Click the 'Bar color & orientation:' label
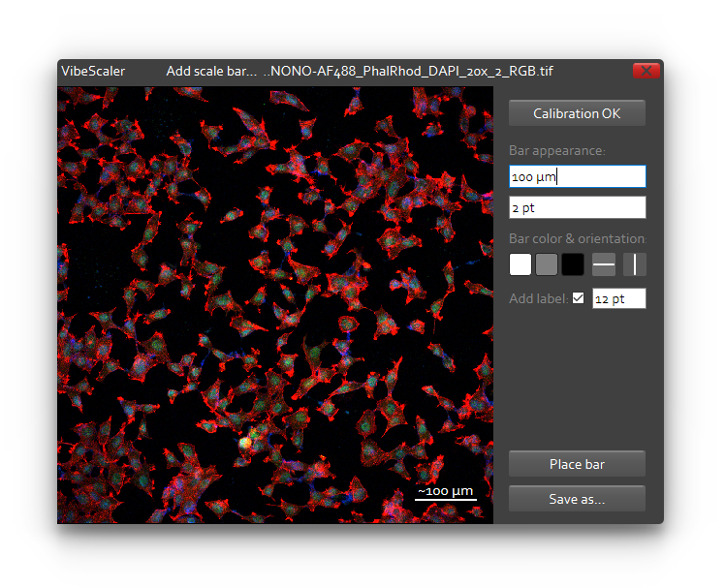Screen dimensions: 725x588 point(578,238)
